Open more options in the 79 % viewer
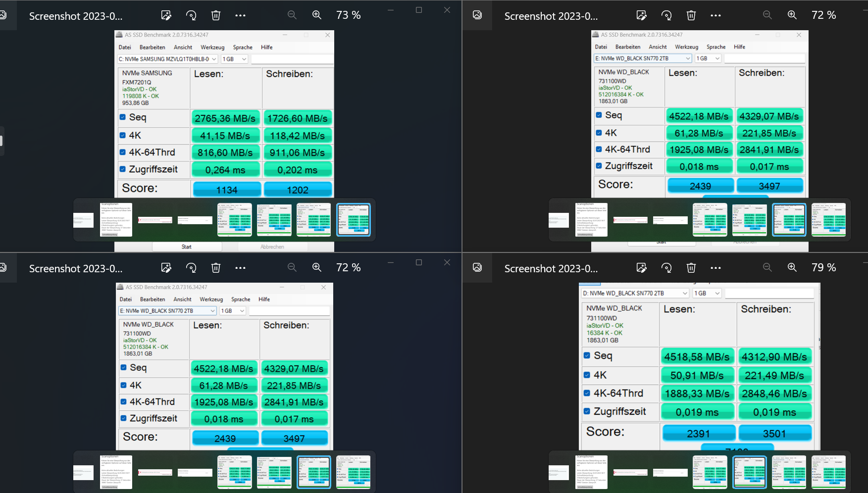868x493 pixels. coord(716,268)
